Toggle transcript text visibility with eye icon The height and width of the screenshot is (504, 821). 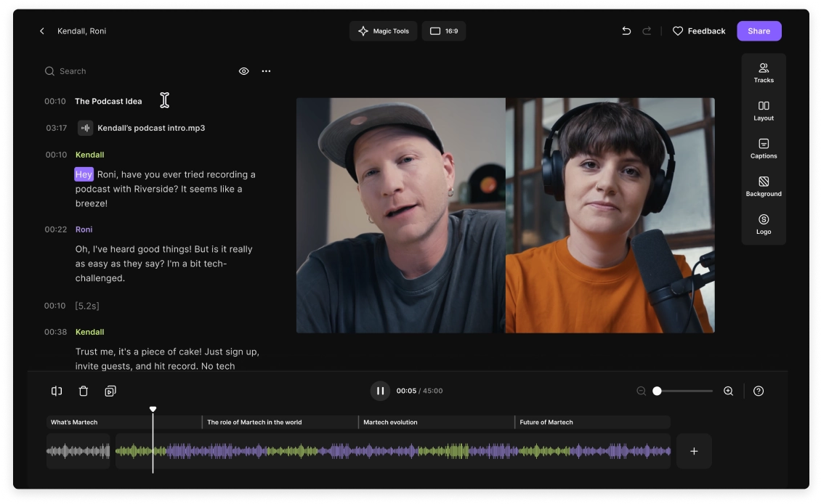(243, 70)
